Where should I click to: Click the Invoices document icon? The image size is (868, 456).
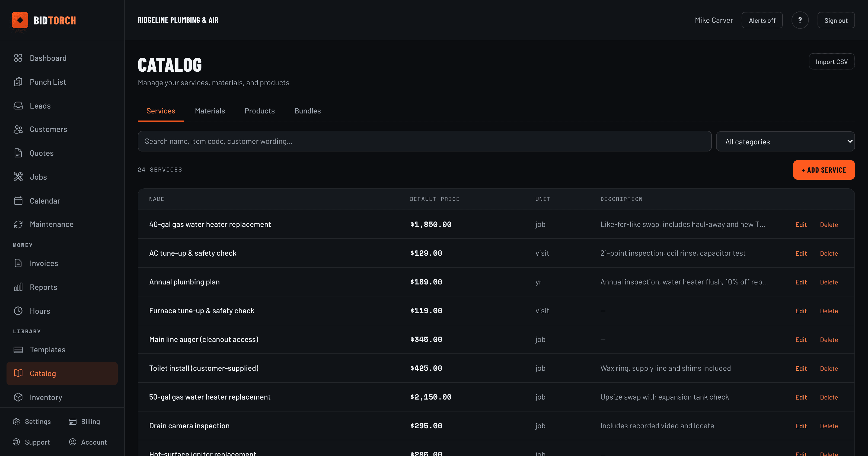click(18, 263)
